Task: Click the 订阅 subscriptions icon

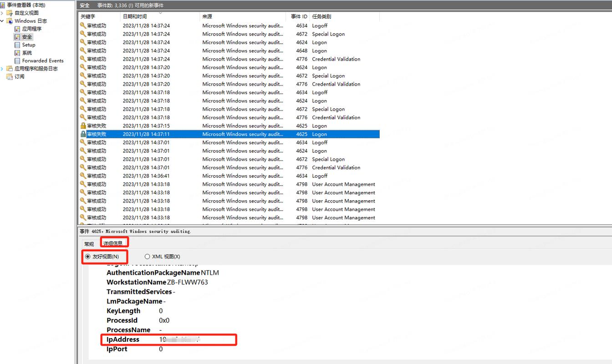Action: coord(10,76)
